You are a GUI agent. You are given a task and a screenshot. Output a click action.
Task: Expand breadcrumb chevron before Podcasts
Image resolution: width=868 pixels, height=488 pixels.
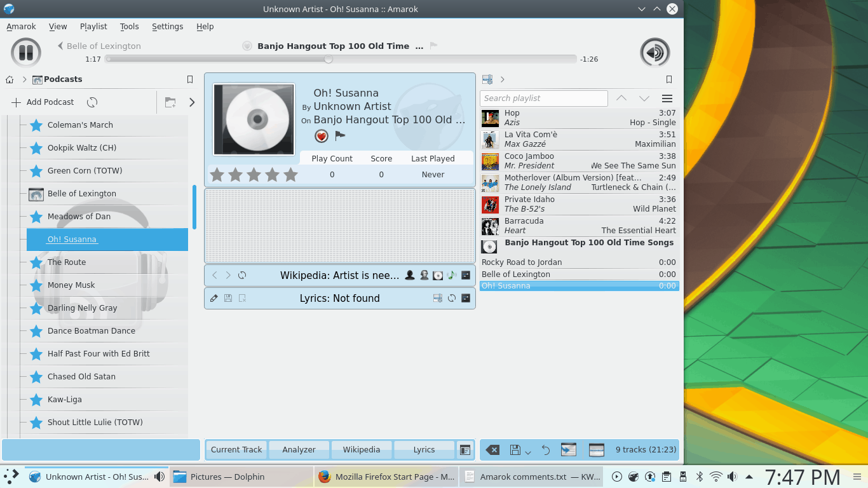click(25, 79)
